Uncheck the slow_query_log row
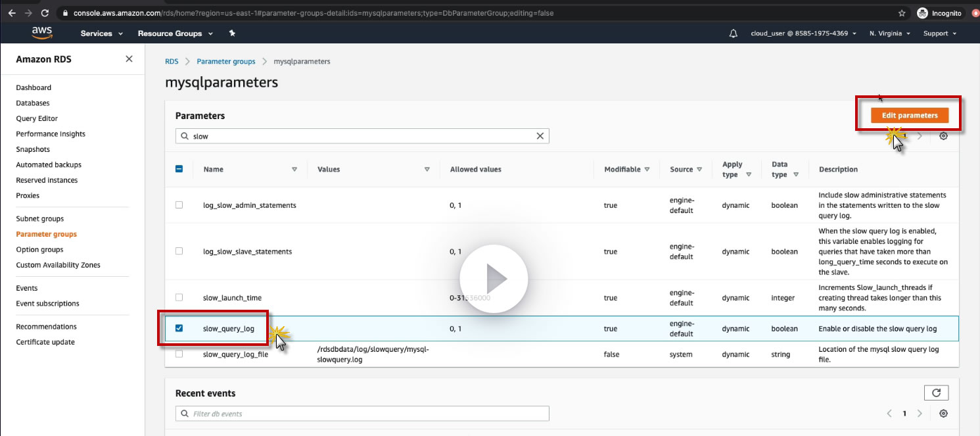Viewport: 980px width, 436px height. point(179,328)
